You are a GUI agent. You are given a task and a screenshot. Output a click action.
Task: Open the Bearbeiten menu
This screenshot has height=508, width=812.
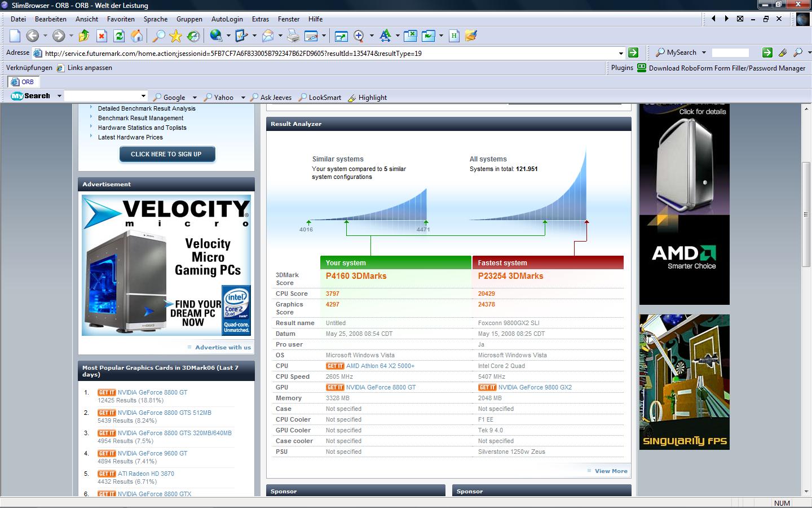51,19
